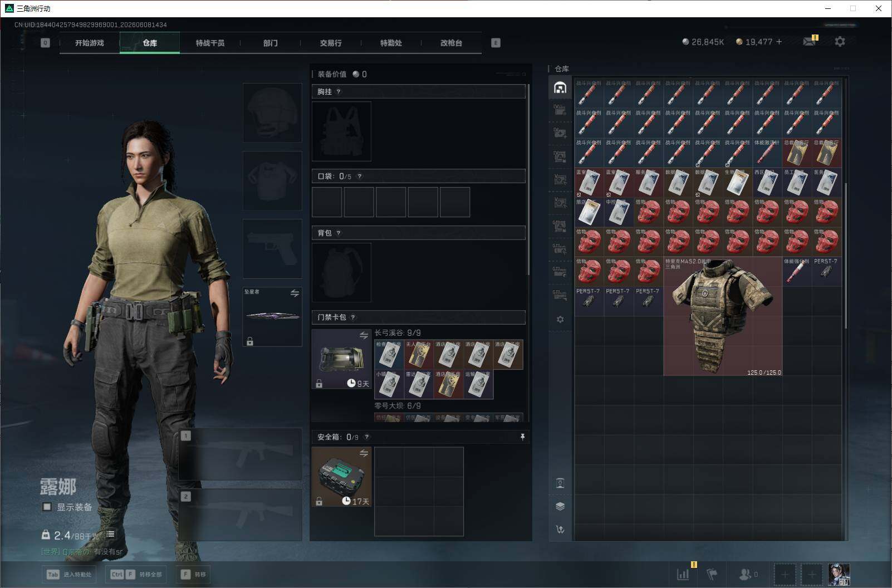
Task: Click the plus to add 19,477 currency
Action: click(779, 42)
